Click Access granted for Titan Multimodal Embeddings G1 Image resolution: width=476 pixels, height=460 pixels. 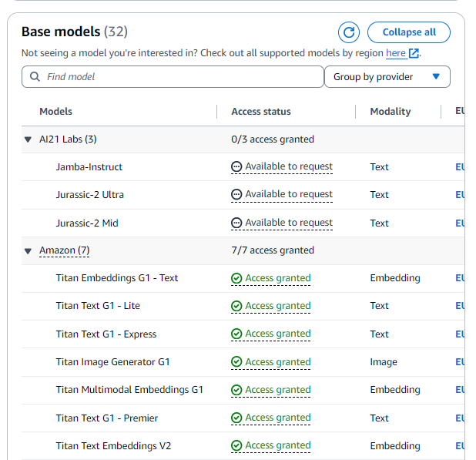pyautogui.click(x=271, y=390)
